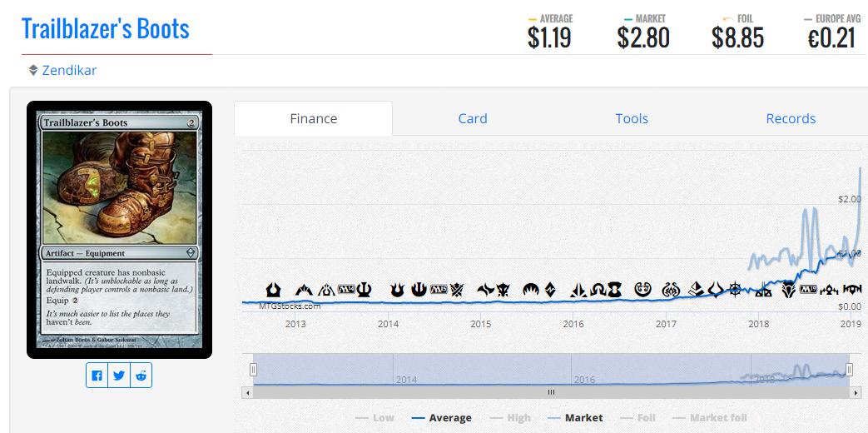This screenshot has width=868, height=433.
Task: Click the Fate Reforged set marker
Action: 486,290
